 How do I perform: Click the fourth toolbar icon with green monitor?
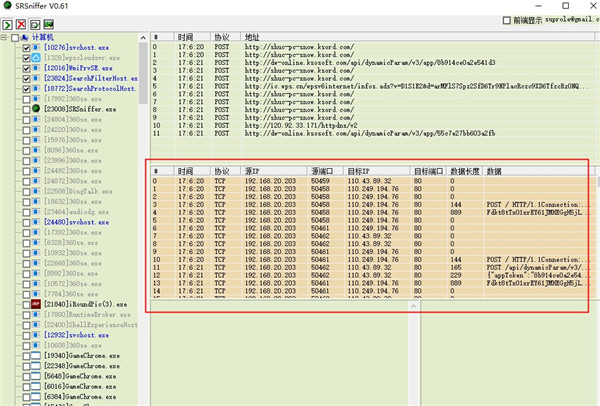(x=50, y=22)
